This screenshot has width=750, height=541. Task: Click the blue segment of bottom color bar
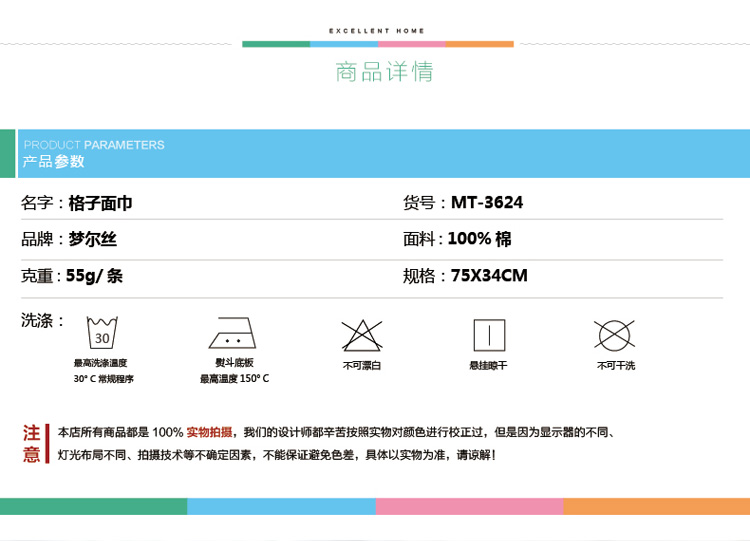(x=281, y=507)
